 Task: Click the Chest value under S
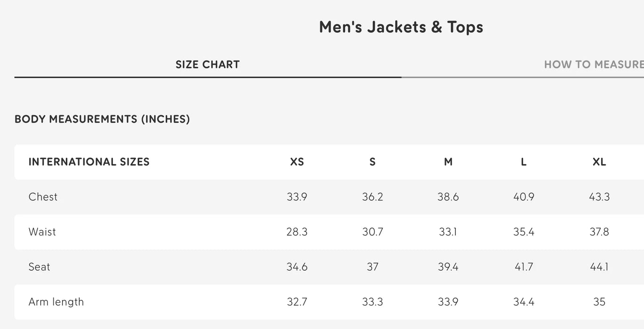372,196
